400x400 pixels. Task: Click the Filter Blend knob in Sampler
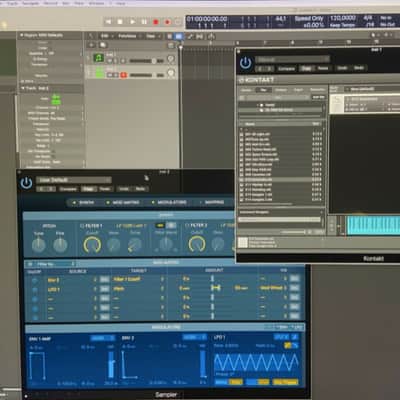coord(166,245)
